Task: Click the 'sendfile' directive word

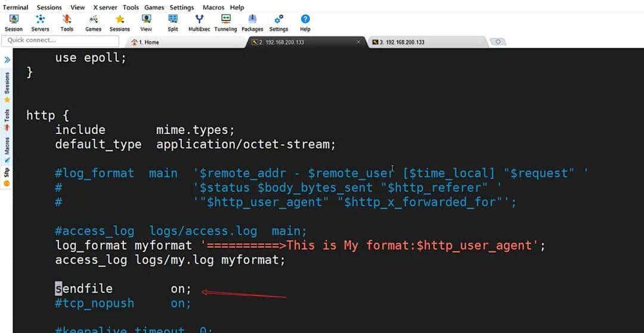Action: [x=84, y=289]
